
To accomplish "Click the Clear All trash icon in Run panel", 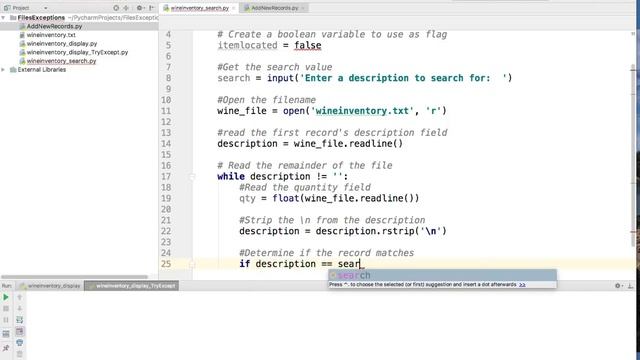I will pyautogui.click(x=20, y=354).
